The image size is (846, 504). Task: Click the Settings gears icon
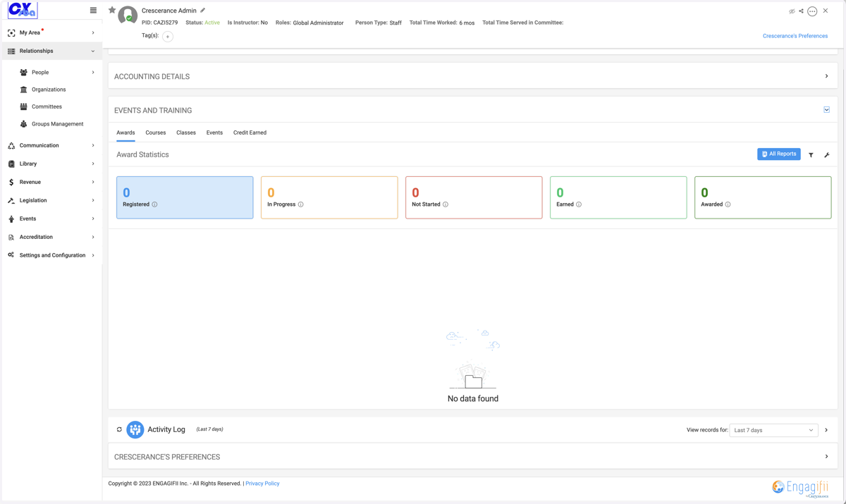coord(11,255)
